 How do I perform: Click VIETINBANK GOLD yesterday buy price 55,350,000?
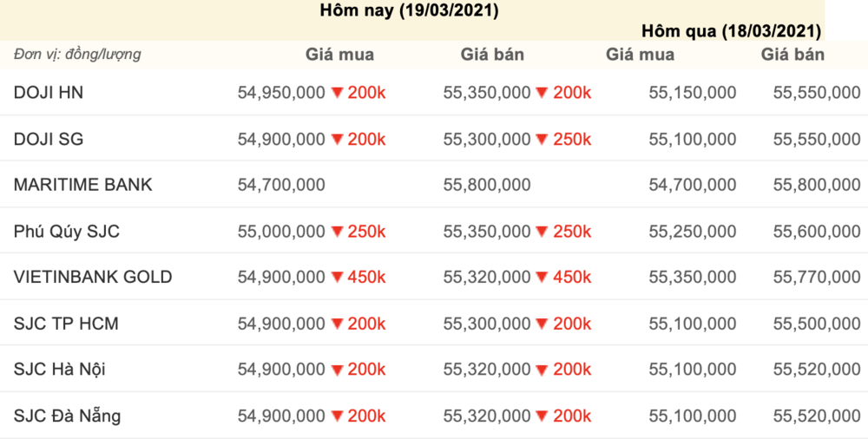693,278
